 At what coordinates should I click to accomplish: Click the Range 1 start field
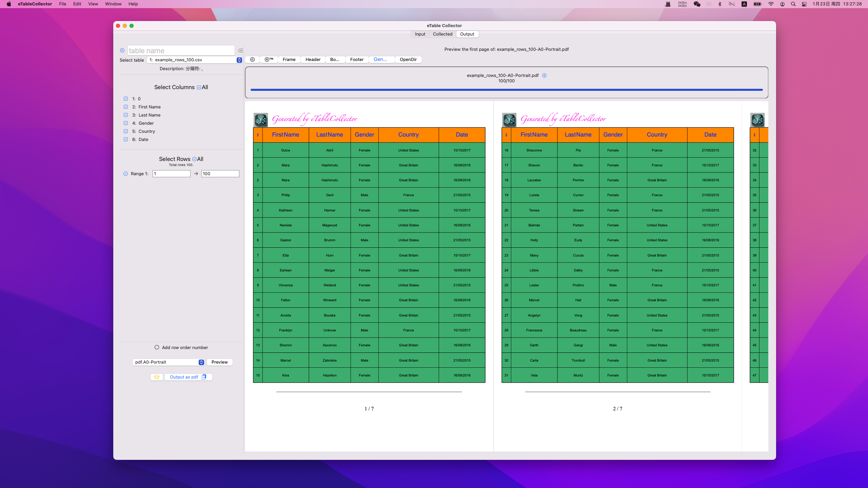click(x=172, y=174)
